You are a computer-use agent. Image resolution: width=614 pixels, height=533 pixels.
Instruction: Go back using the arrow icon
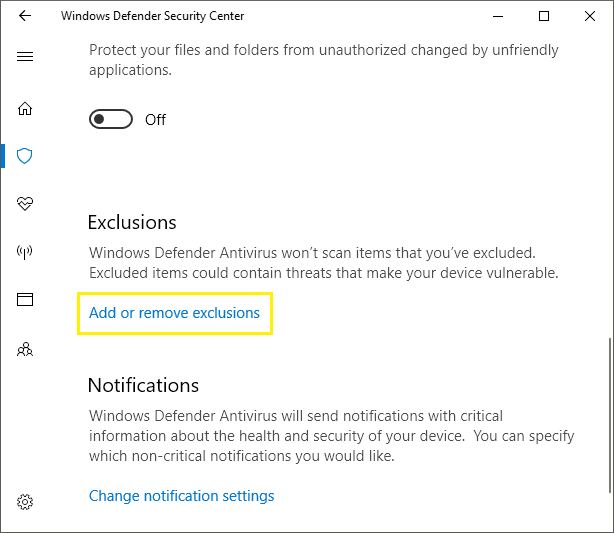pyautogui.click(x=25, y=16)
